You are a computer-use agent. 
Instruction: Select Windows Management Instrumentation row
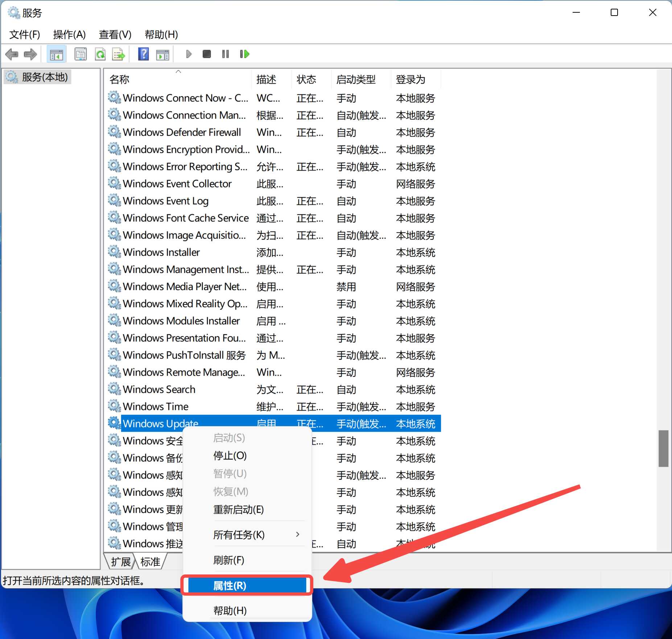click(x=273, y=269)
